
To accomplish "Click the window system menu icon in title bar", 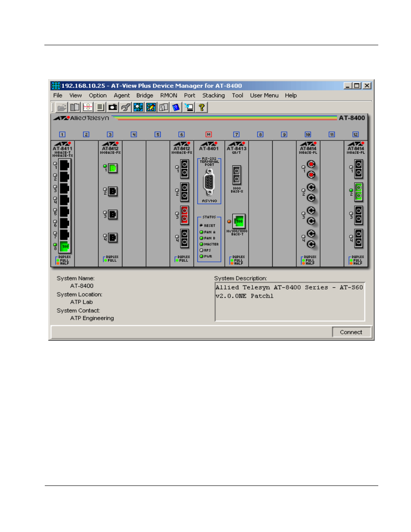I will pos(56,86).
